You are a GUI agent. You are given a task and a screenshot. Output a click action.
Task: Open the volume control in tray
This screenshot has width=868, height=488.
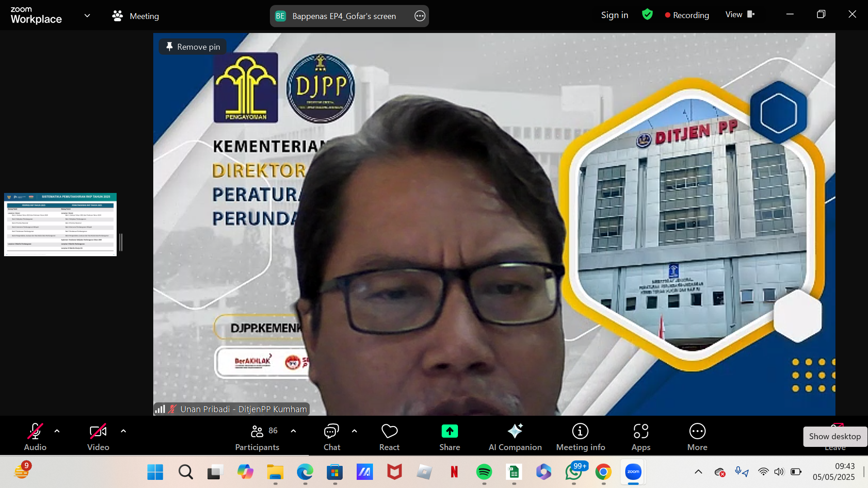click(779, 472)
